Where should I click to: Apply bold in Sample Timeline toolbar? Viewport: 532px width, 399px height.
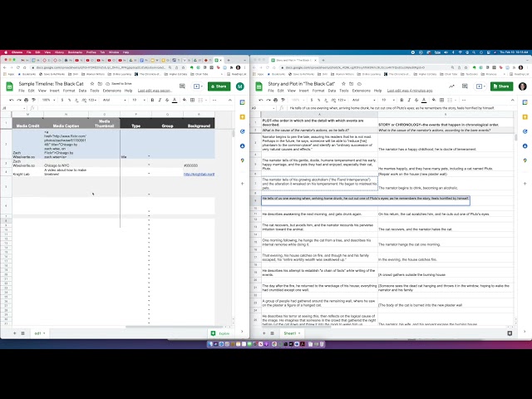point(152,100)
